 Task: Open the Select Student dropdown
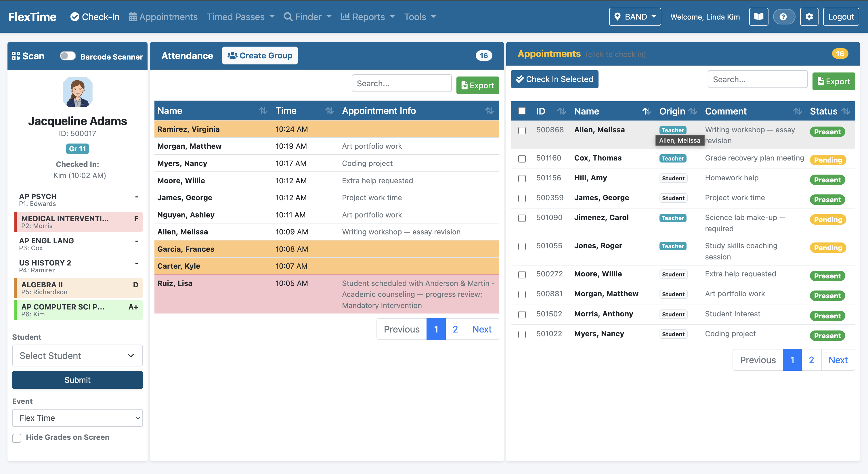point(77,355)
